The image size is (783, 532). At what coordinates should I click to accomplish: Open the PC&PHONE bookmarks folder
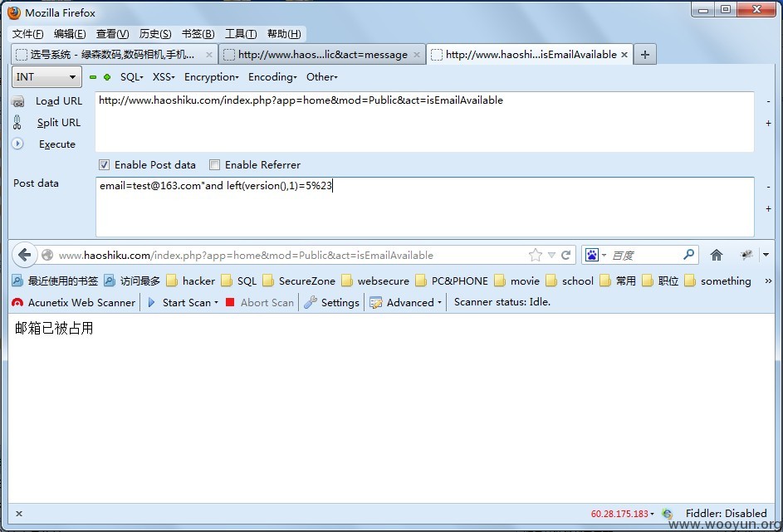pos(452,281)
